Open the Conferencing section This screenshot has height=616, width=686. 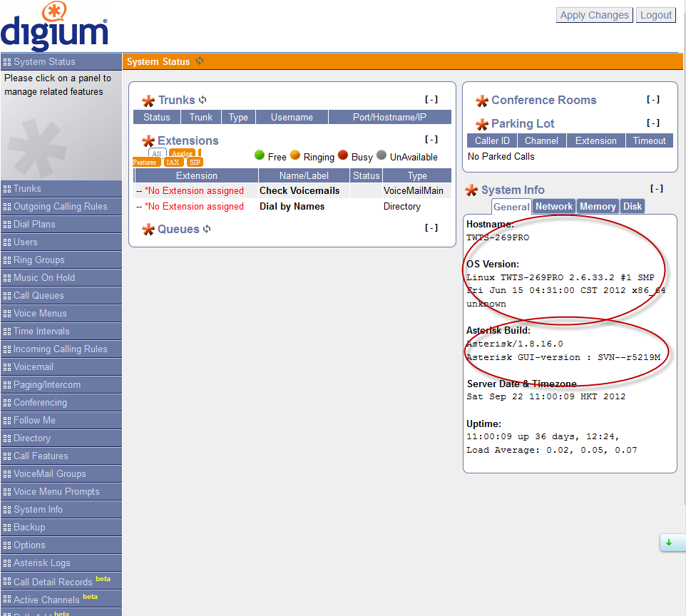61,403
